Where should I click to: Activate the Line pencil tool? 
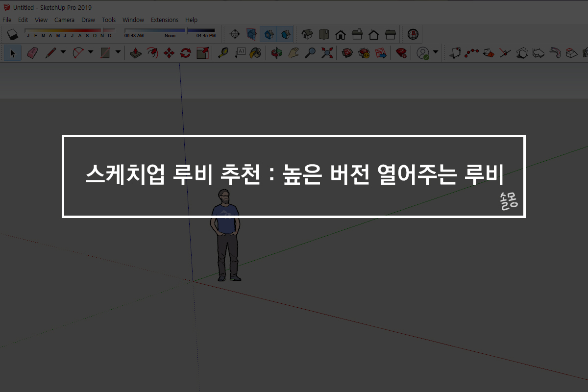pos(50,53)
